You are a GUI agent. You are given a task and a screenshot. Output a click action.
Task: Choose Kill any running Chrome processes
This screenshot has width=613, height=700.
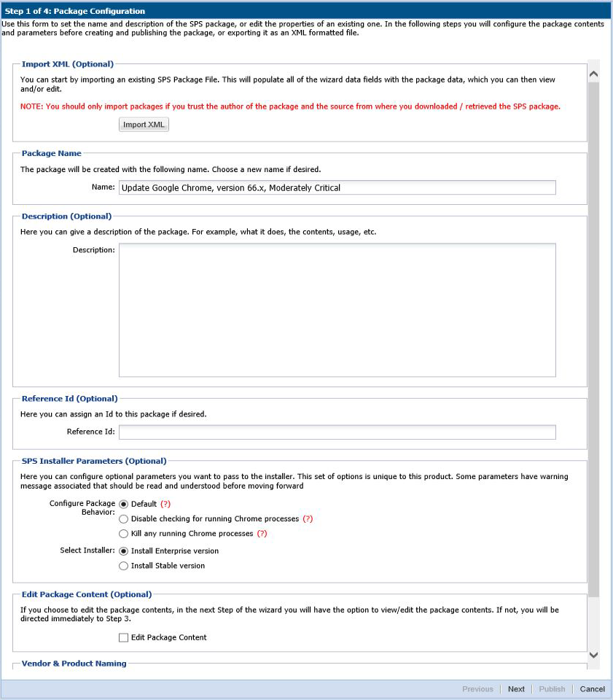[x=123, y=534]
